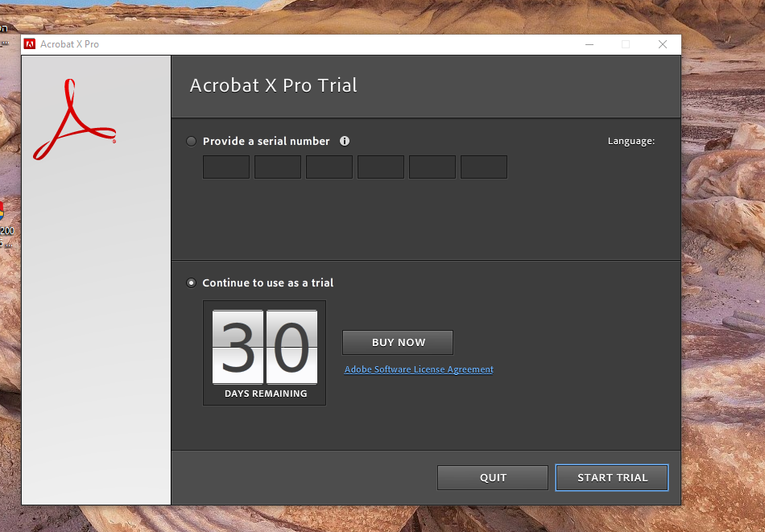Click the 'Acrobat X Pro' window title text
The height and width of the screenshot is (532, 765).
point(70,44)
